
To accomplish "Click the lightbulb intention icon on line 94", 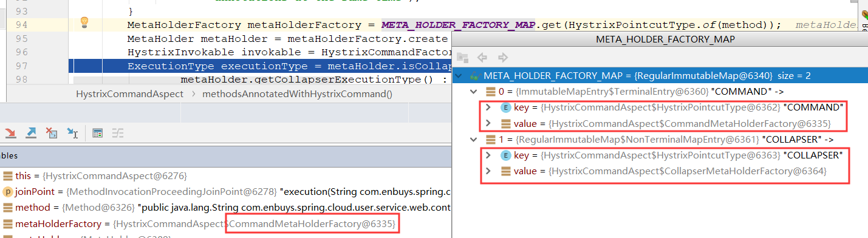I will pos(85,23).
